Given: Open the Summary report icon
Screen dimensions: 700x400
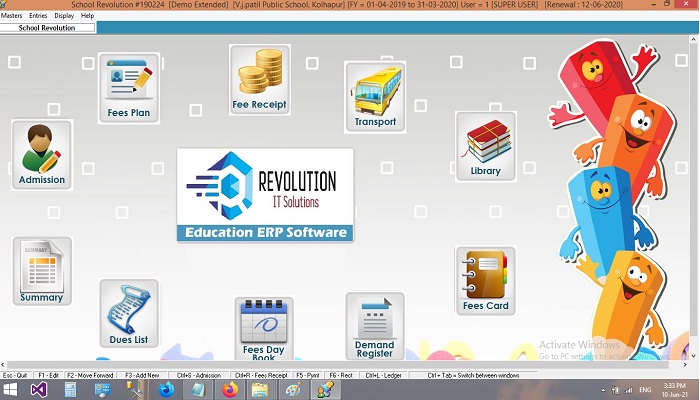Looking at the screenshot, I should [x=42, y=271].
